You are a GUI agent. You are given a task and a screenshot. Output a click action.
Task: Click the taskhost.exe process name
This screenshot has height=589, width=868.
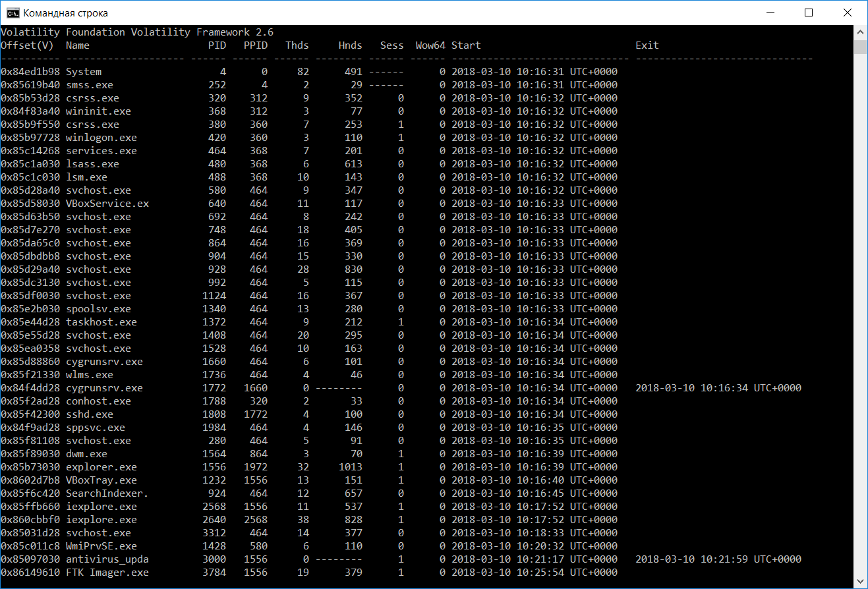(101, 322)
